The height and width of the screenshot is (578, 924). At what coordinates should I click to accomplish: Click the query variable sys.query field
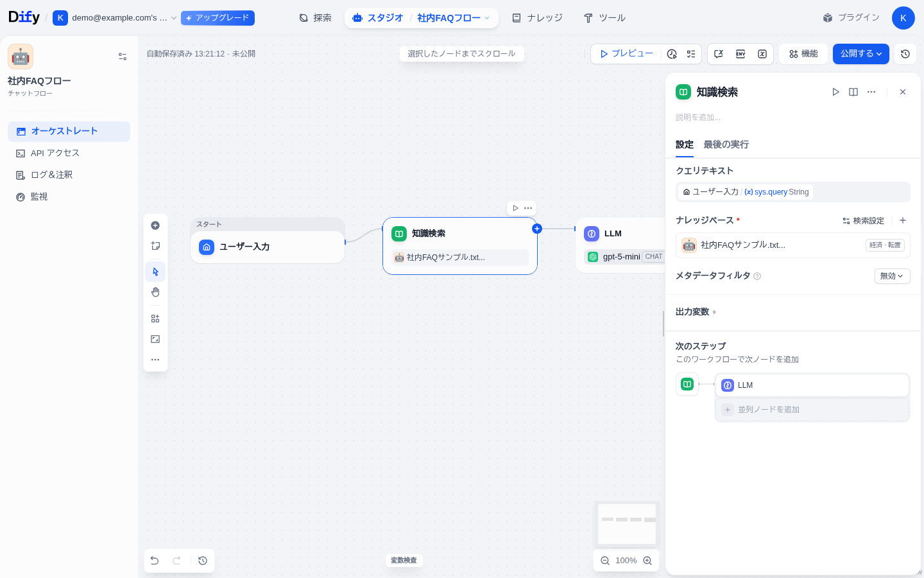pos(793,192)
